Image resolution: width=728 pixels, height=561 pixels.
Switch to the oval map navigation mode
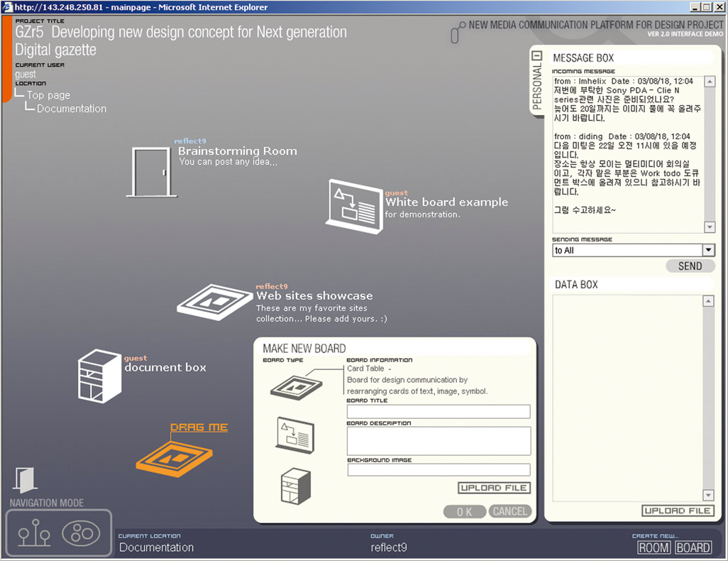(x=82, y=533)
